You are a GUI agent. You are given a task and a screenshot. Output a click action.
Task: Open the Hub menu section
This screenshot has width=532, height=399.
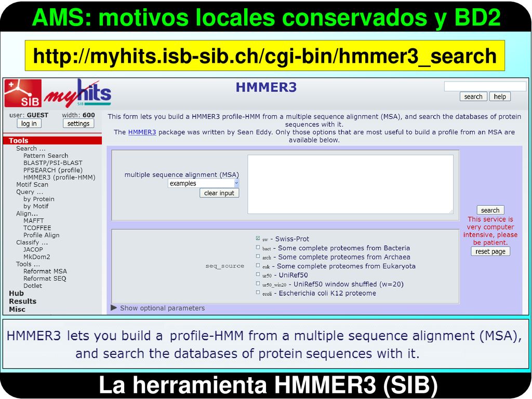tap(16, 293)
